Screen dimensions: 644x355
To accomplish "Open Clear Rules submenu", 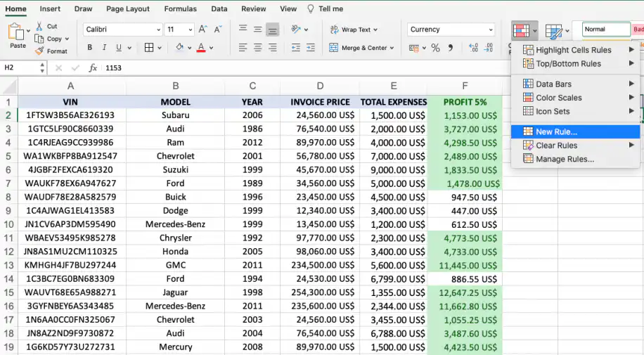I will (x=575, y=145).
